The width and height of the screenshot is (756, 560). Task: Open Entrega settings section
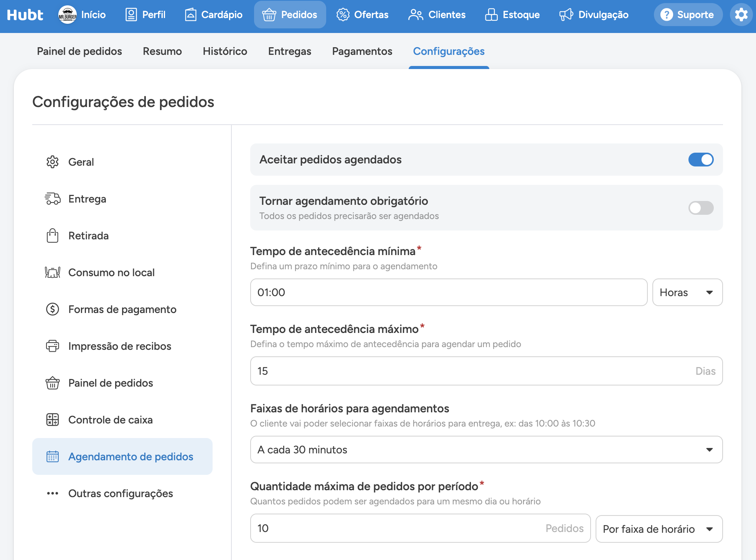point(122,199)
